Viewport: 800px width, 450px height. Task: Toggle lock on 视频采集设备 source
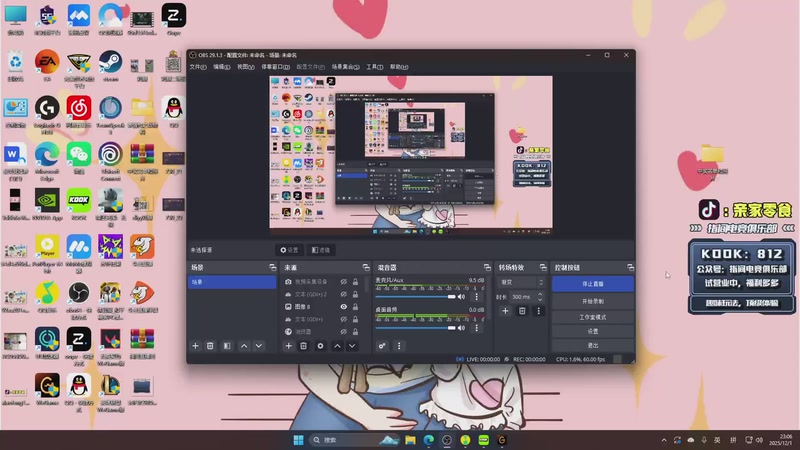click(x=355, y=282)
